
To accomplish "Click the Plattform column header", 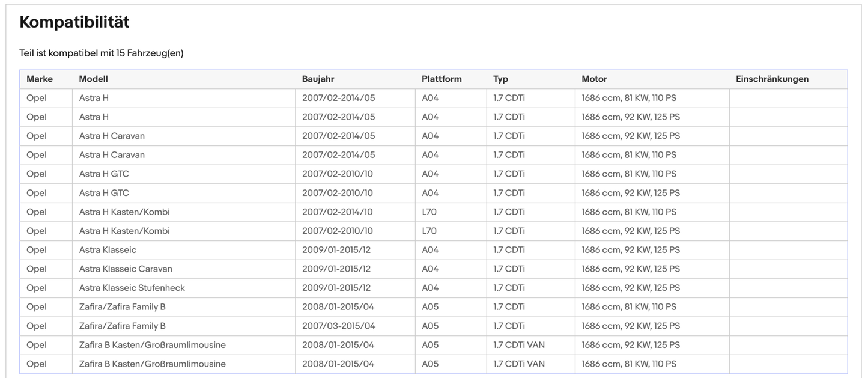I will point(442,79).
